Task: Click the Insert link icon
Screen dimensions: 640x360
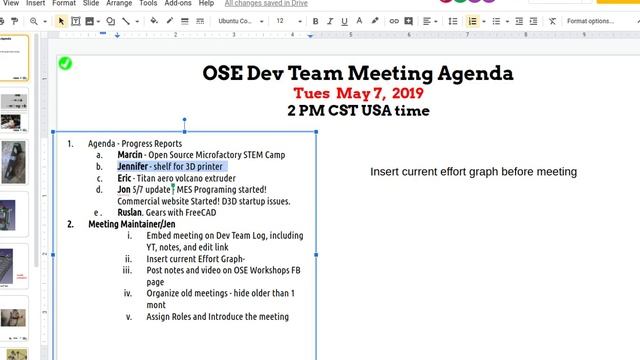Action: [393, 21]
